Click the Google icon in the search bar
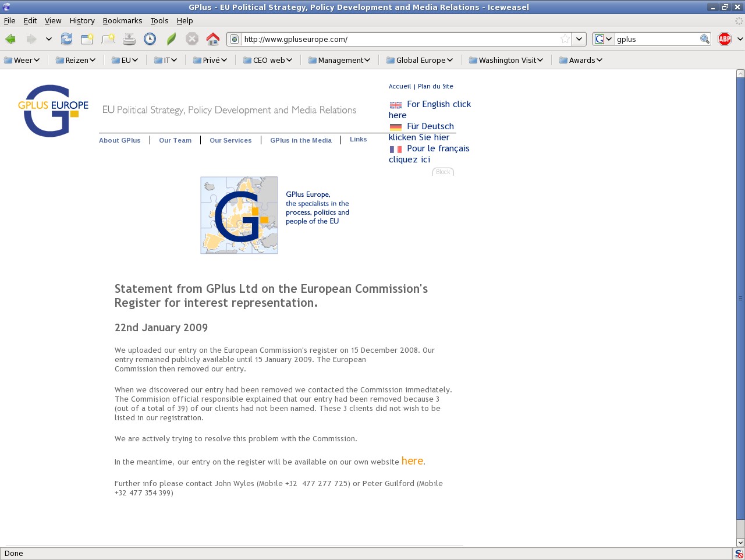The width and height of the screenshot is (745, 560). 601,39
